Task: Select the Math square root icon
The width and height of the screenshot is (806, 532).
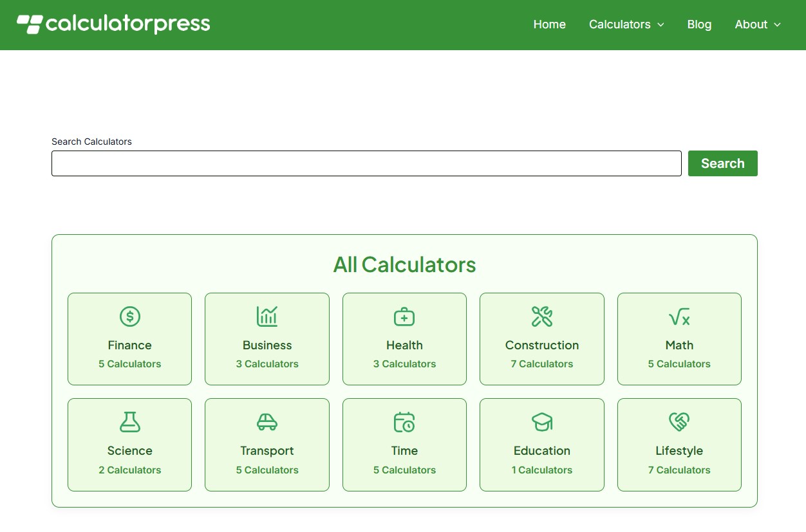Action: pos(679,316)
